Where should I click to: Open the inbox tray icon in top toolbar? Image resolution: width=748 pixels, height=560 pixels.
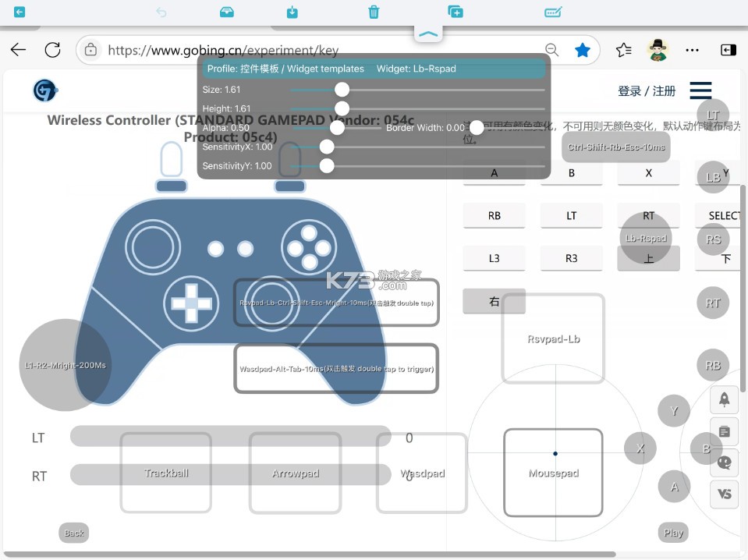[x=227, y=12]
